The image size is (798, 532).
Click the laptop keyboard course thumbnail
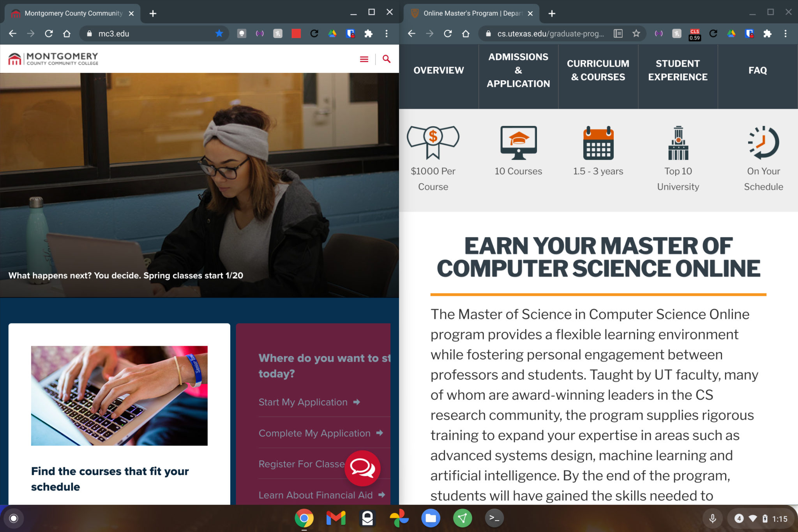point(119,396)
